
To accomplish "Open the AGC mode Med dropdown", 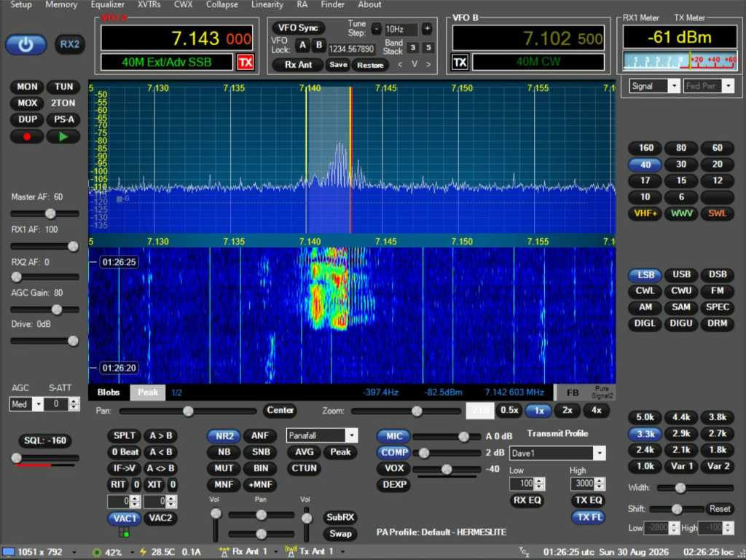I will (26, 405).
